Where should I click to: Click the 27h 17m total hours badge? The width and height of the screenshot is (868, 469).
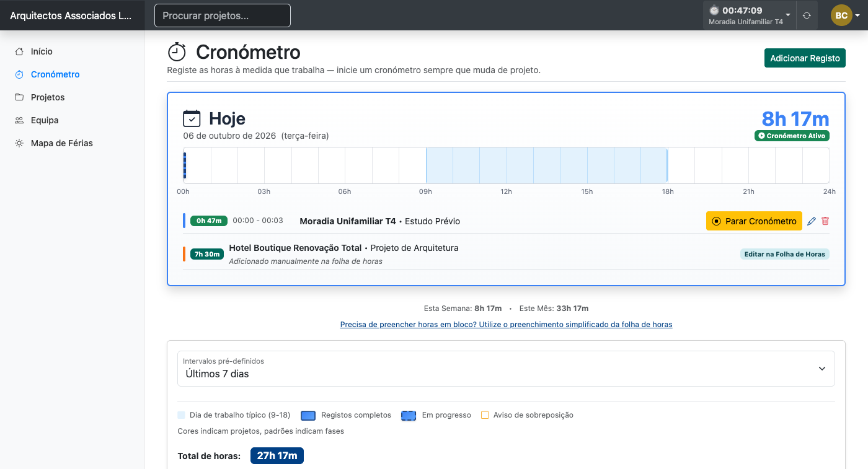(277, 456)
